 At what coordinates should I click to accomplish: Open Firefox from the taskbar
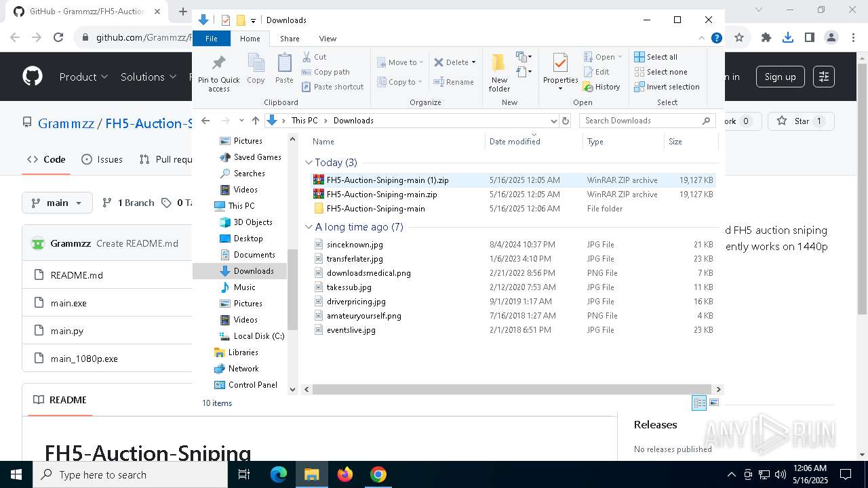(345, 474)
